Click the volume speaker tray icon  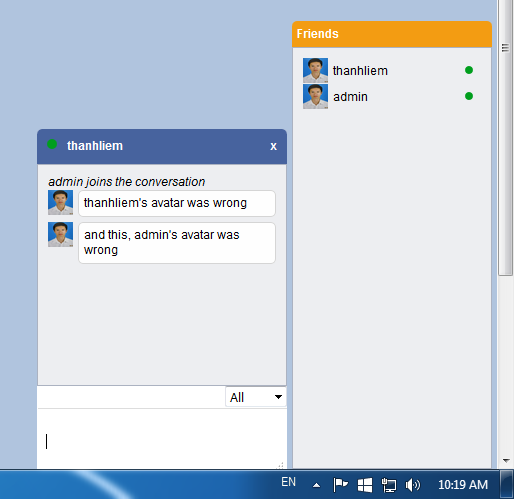tap(413, 485)
